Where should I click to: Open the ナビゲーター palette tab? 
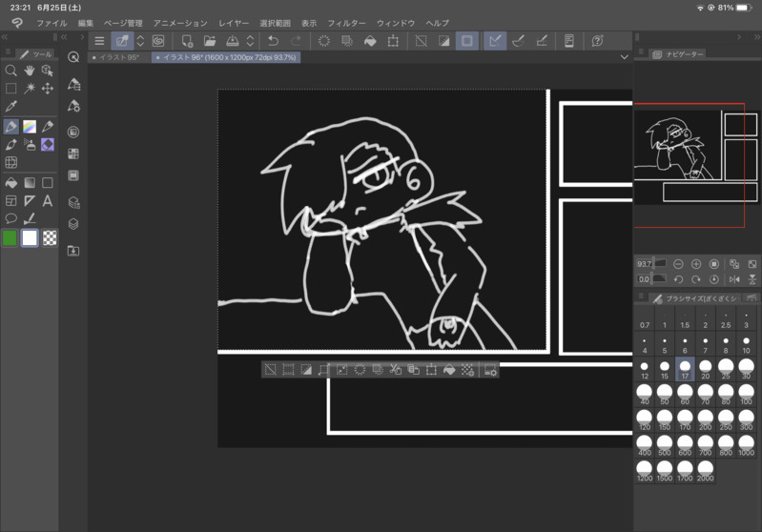(679, 54)
